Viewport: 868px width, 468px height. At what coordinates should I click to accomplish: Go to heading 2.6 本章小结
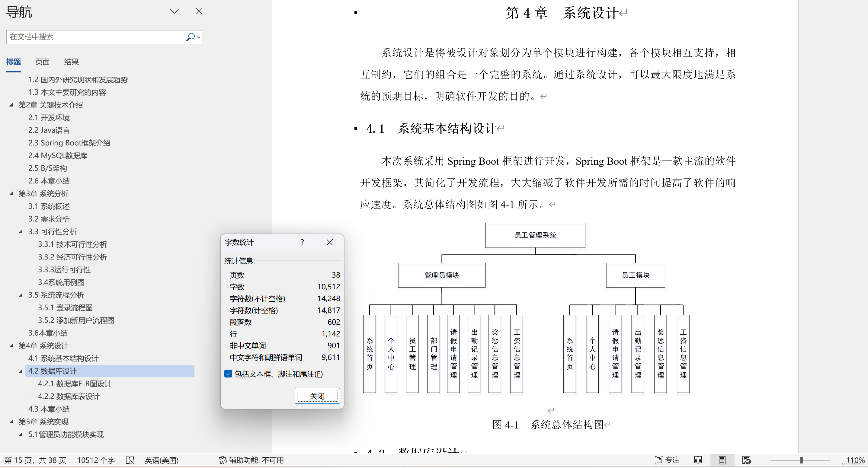[x=49, y=181]
